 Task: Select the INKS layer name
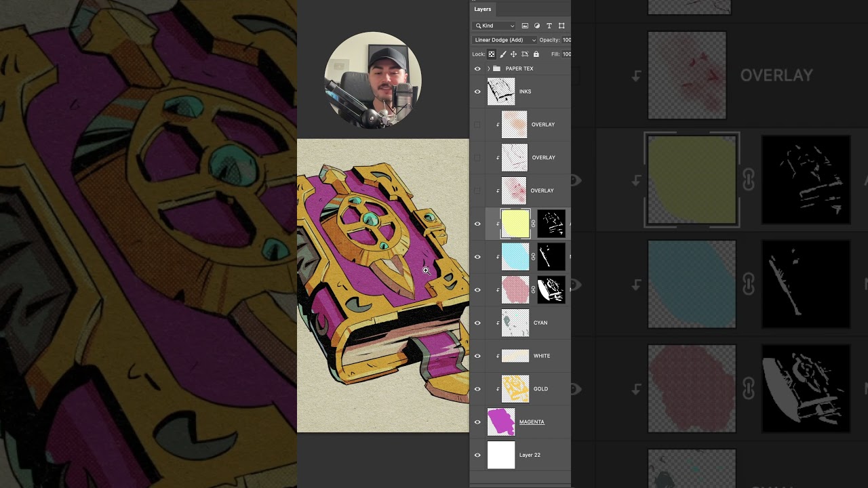526,91
